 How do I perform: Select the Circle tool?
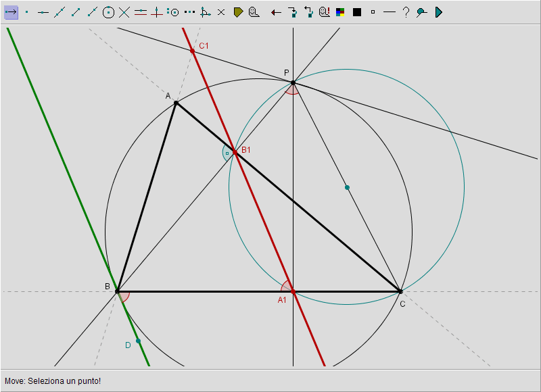click(108, 12)
